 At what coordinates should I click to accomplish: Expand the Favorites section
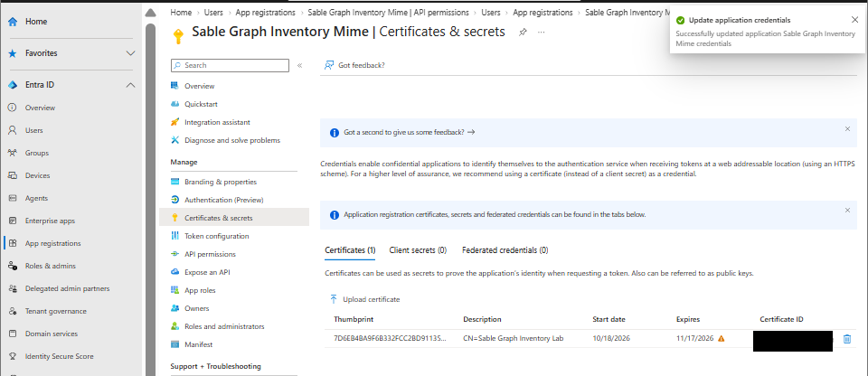130,53
